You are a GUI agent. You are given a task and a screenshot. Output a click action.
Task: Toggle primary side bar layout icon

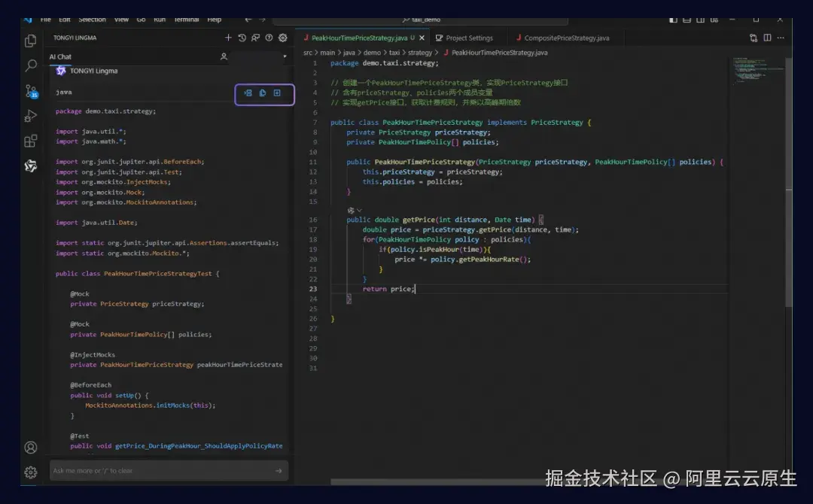(673, 20)
